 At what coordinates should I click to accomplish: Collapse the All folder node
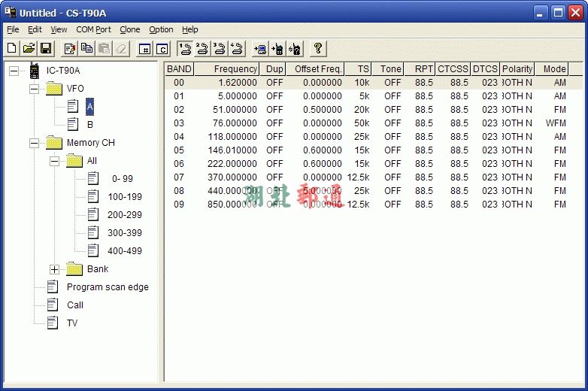[x=54, y=161]
